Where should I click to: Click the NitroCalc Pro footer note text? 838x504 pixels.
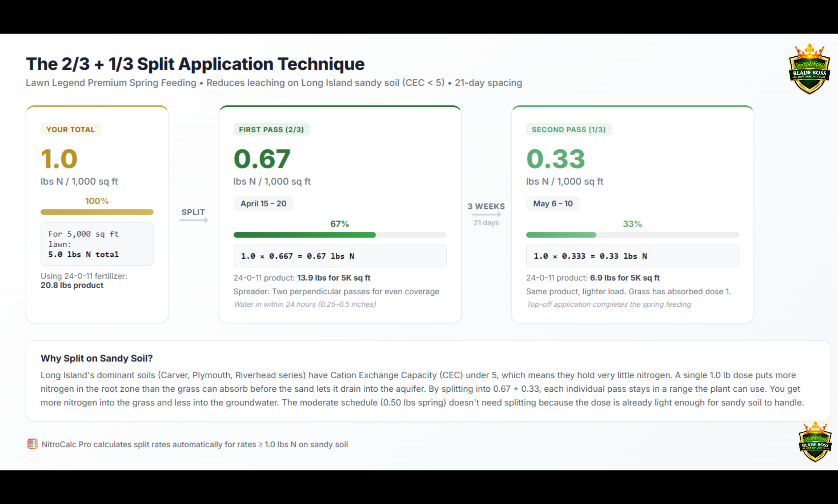[x=195, y=444]
